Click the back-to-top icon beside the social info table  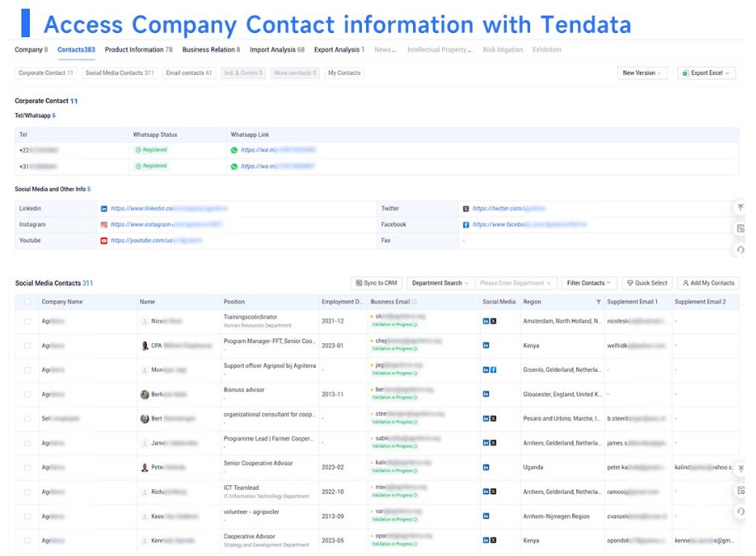click(740, 208)
